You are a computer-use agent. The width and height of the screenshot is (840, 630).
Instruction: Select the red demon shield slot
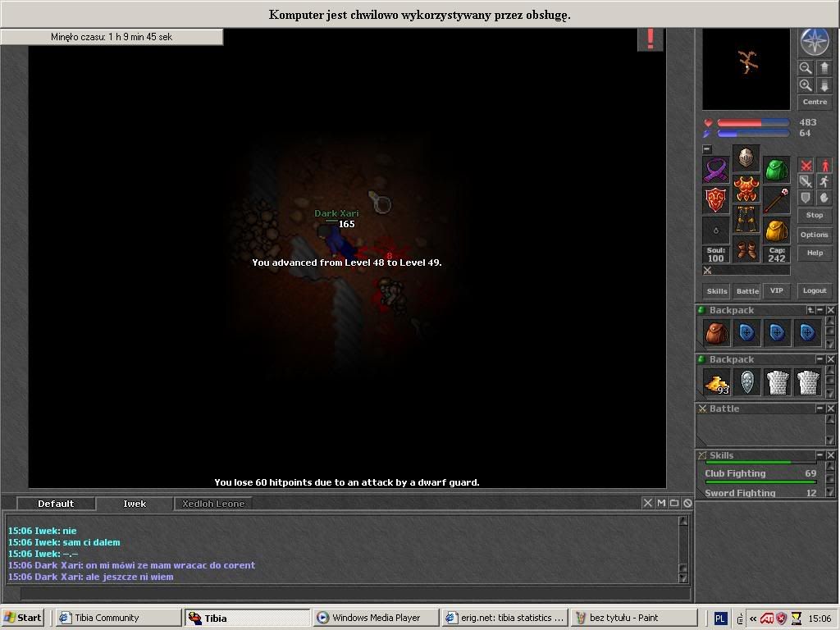(x=715, y=200)
